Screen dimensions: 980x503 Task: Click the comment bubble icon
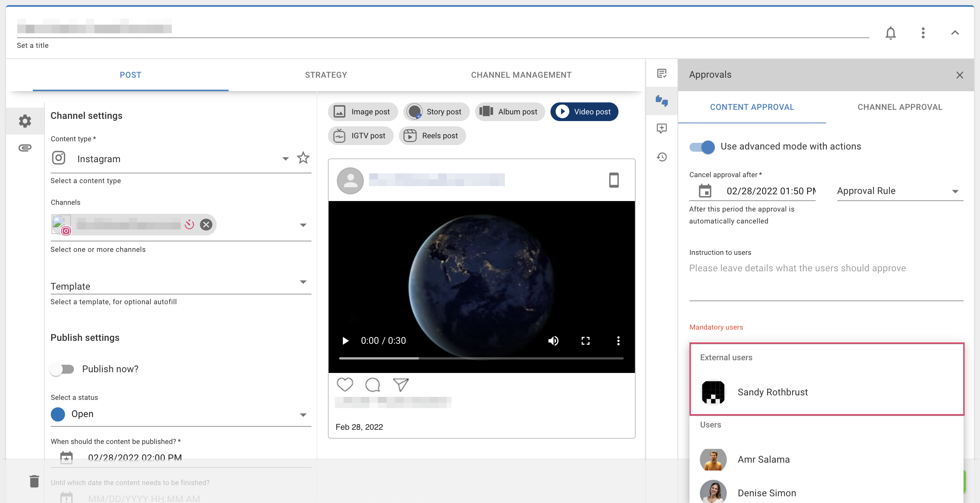pos(372,385)
